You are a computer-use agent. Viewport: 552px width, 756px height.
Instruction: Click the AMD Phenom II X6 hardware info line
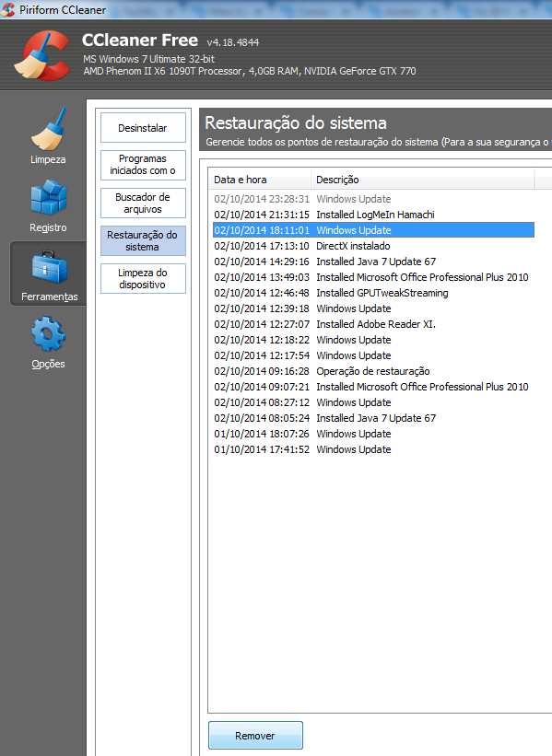[250, 71]
